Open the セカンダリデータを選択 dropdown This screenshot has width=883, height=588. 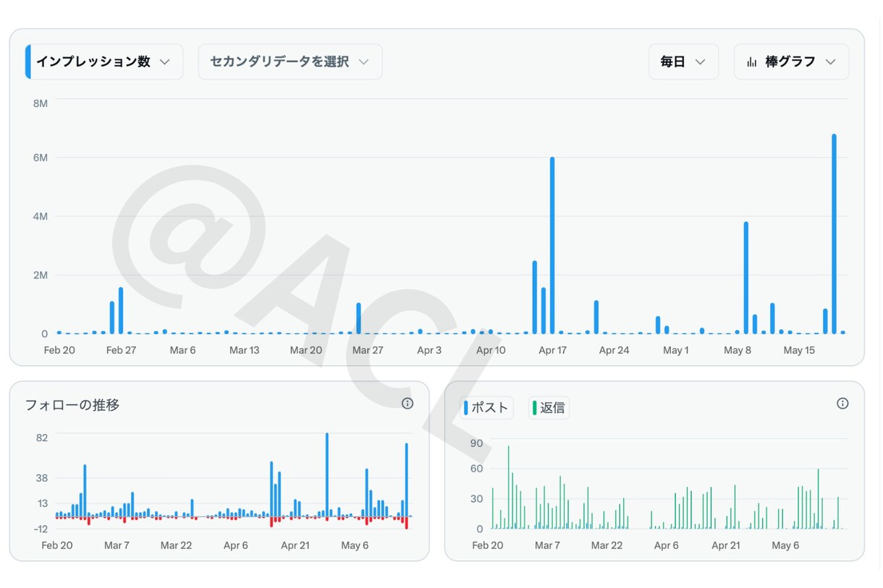click(290, 61)
